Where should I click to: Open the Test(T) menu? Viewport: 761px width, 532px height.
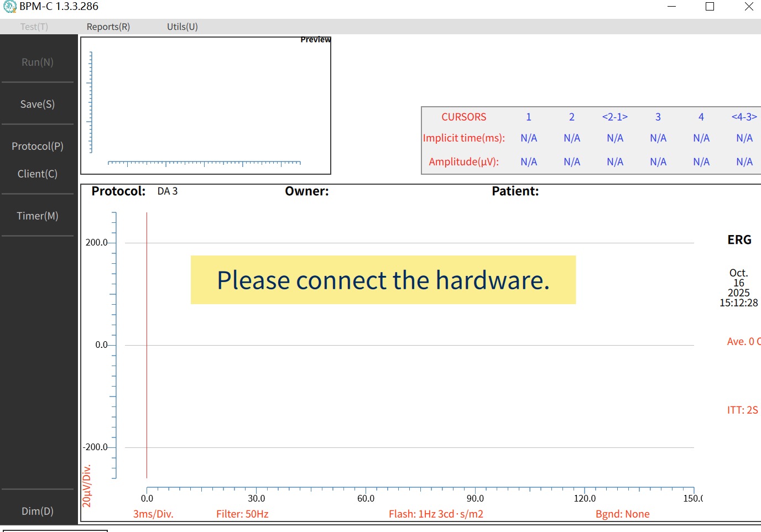click(34, 27)
